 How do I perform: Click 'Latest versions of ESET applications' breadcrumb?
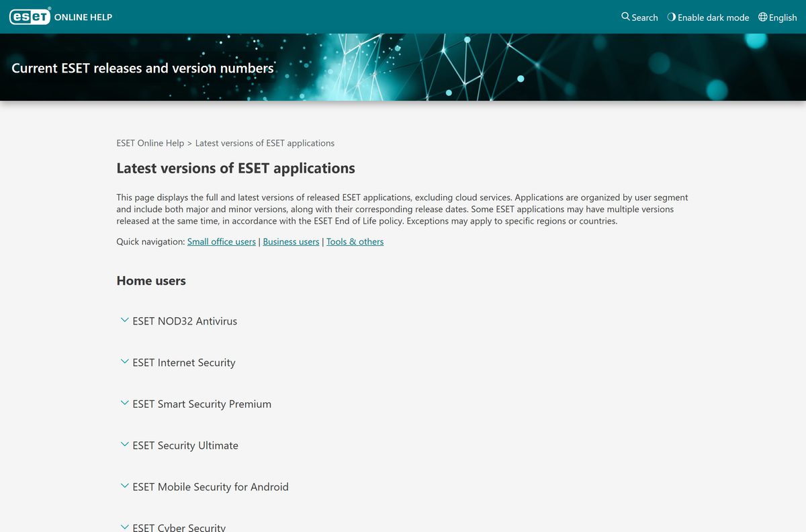coord(265,143)
